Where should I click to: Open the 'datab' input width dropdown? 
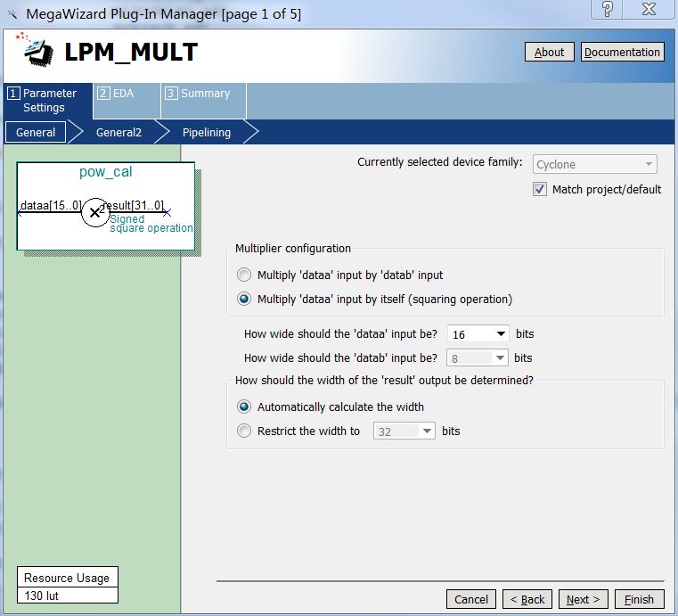click(x=477, y=358)
